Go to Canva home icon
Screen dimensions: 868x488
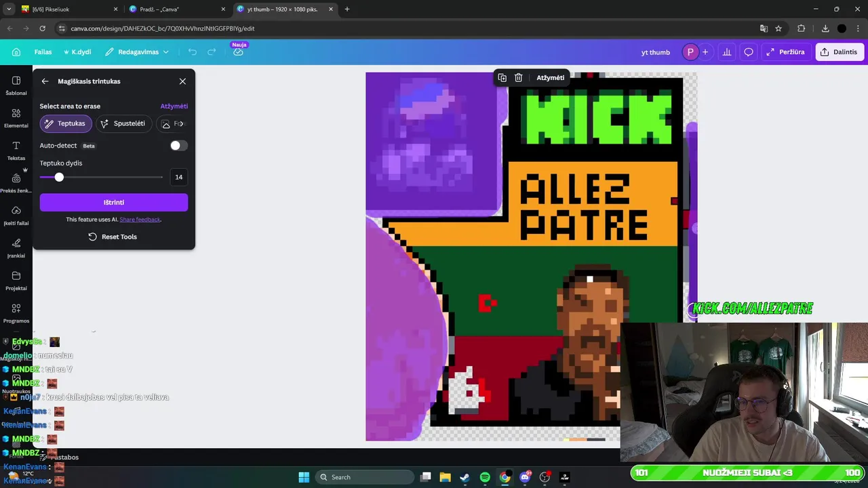pyautogui.click(x=16, y=52)
